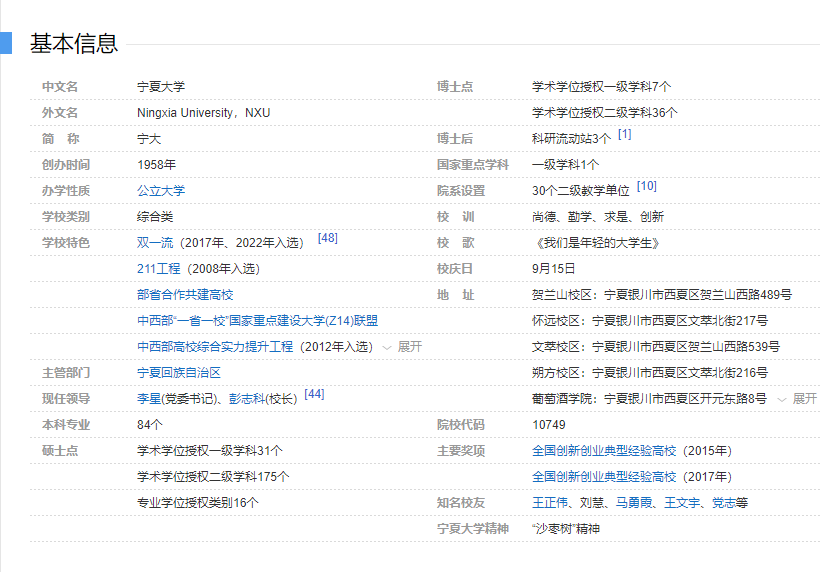Open alumni 马勇霞 link
This screenshot has height=572, width=830.
(634, 503)
